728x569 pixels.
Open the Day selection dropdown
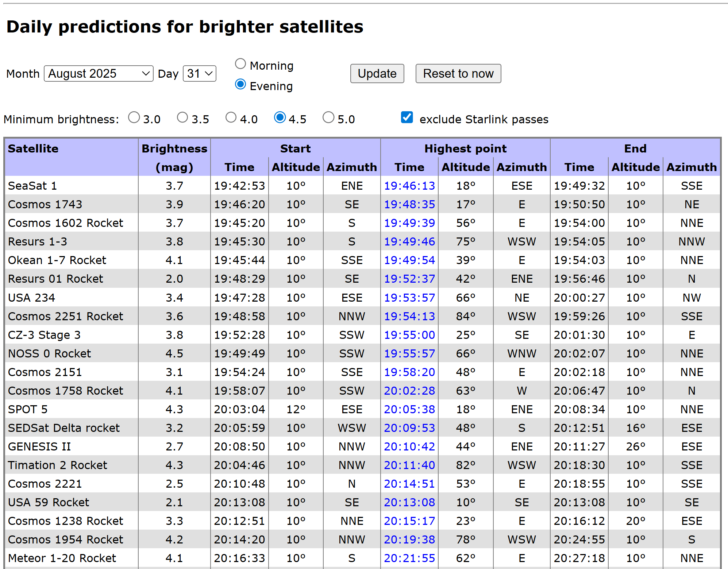tap(199, 74)
